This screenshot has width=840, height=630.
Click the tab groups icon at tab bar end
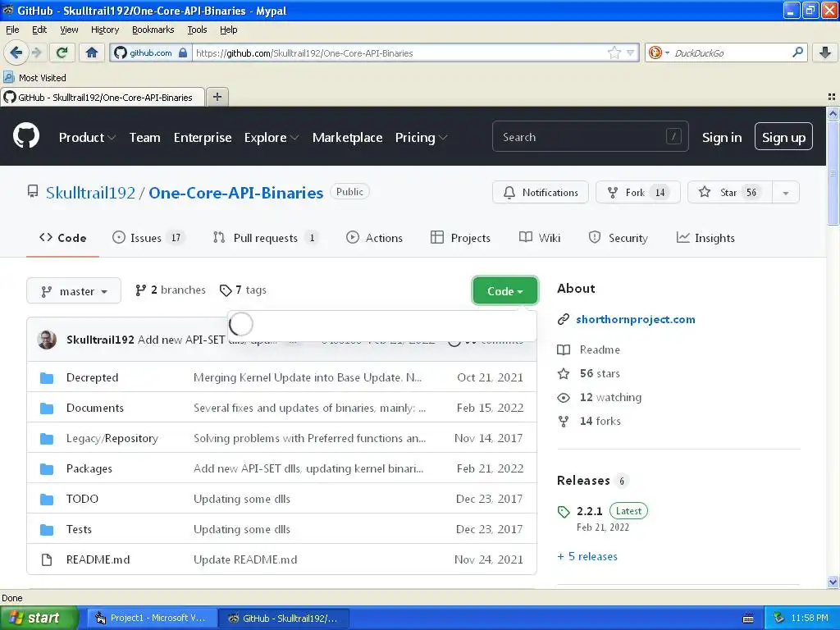[x=832, y=97]
